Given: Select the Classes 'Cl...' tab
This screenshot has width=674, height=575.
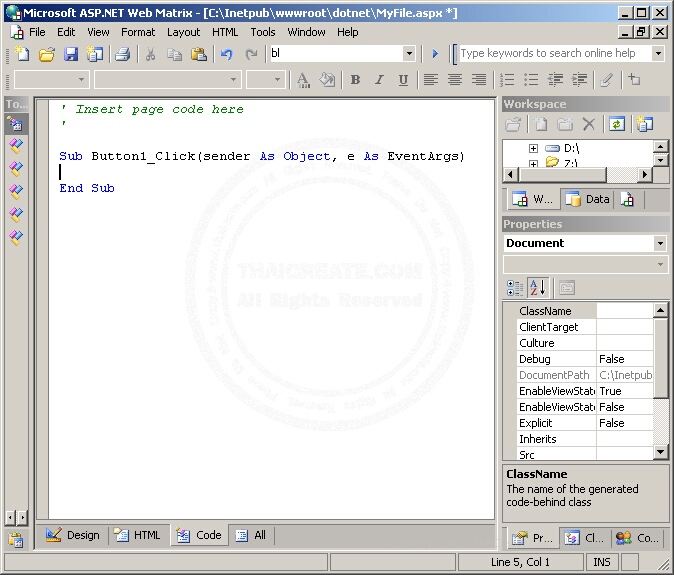Looking at the screenshot, I should pos(584,538).
